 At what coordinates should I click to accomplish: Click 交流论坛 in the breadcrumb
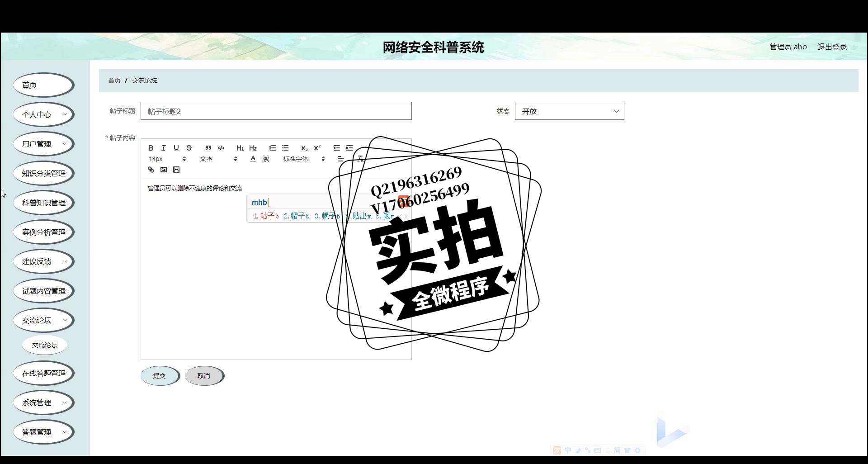click(x=144, y=80)
